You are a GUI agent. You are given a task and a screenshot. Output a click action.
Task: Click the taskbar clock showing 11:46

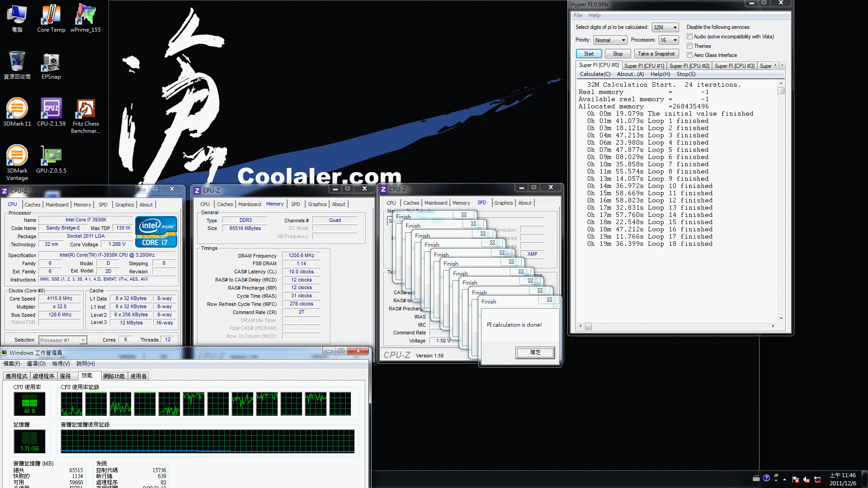pos(843,479)
